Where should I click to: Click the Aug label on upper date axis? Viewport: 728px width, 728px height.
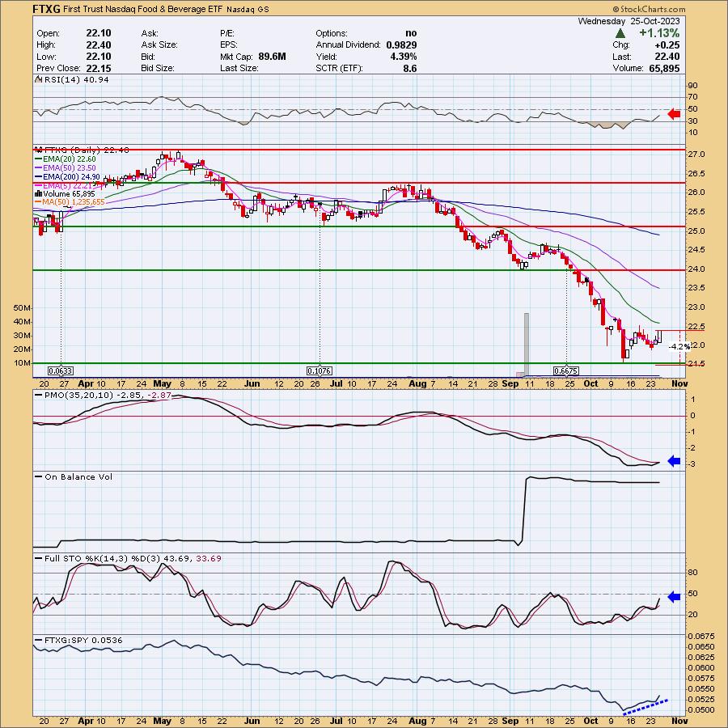[x=418, y=384]
